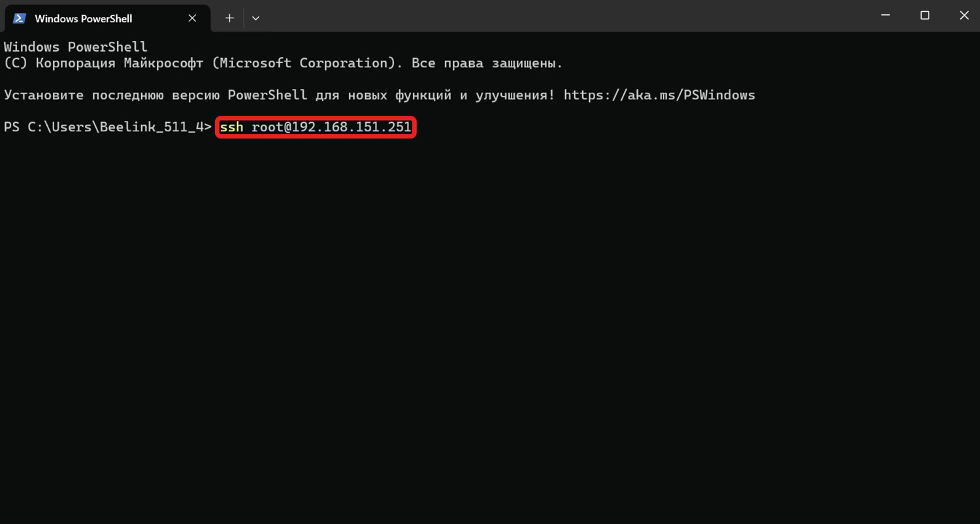Click the "Все права защищены" text

tap(487, 63)
